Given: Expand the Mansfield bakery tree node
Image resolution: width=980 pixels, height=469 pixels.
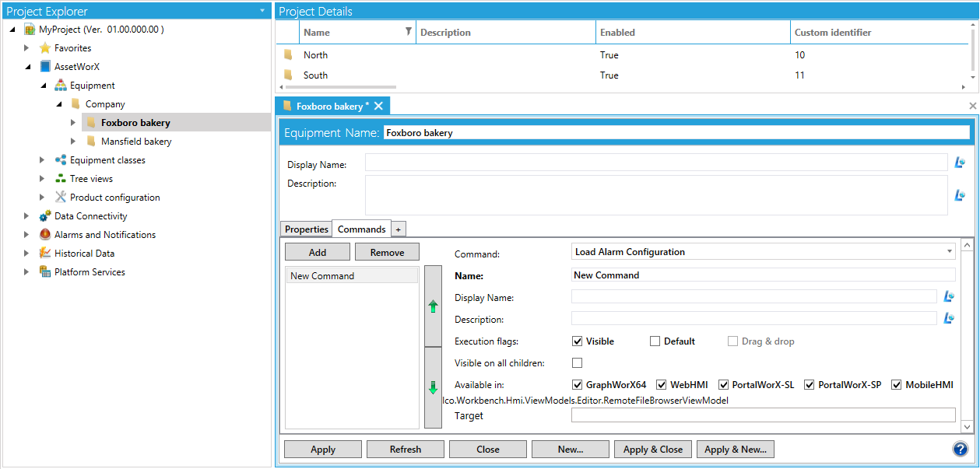Looking at the screenshot, I should click(x=73, y=142).
